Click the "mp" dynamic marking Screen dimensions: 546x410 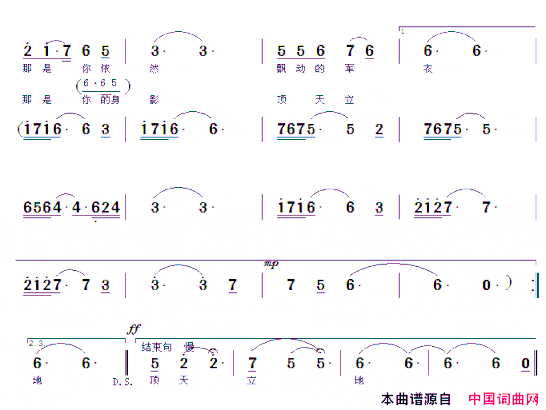(x=271, y=263)
